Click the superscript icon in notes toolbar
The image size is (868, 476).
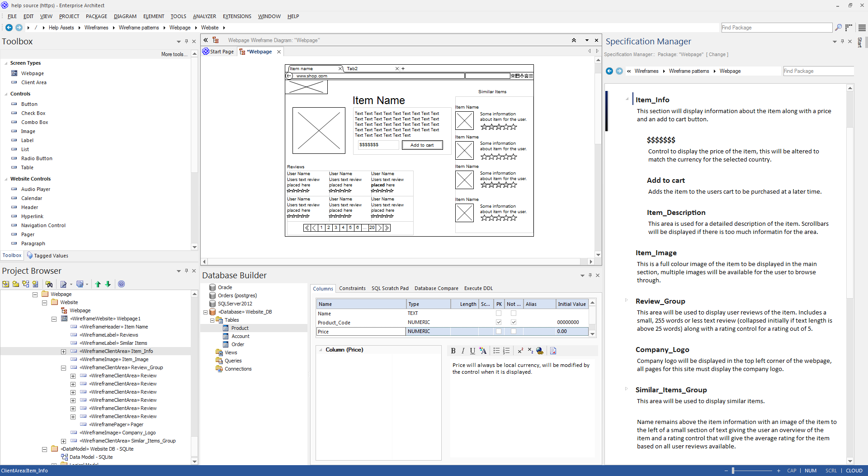[520, 351]
